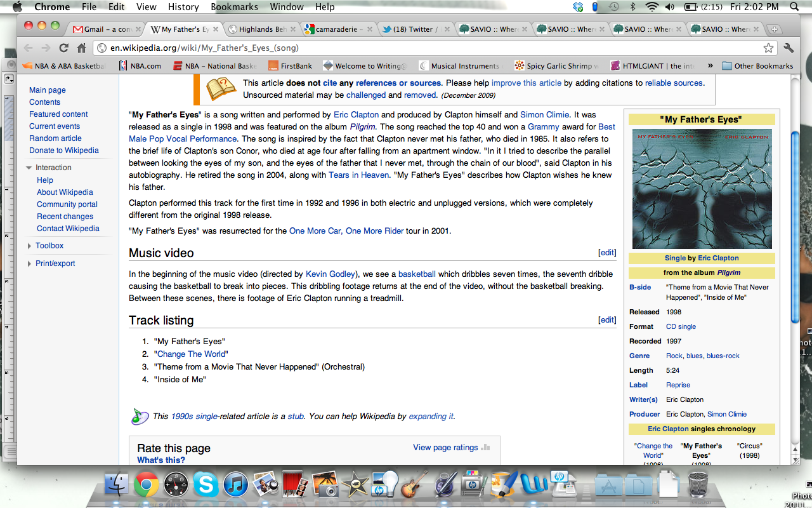Image resolution: width=812 pixels, height=508 pixels.
Task: Open the Time Machine menu bar icon
Action: [613, 7]
